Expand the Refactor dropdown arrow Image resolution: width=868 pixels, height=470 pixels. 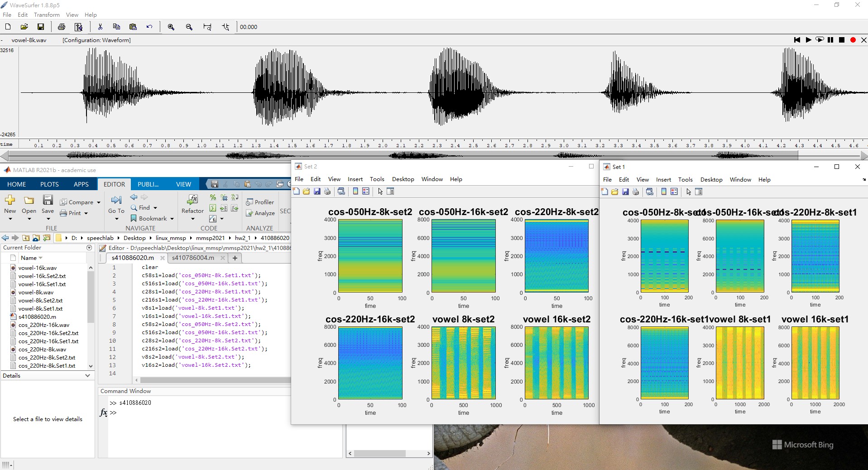click(x=192, y=219)
